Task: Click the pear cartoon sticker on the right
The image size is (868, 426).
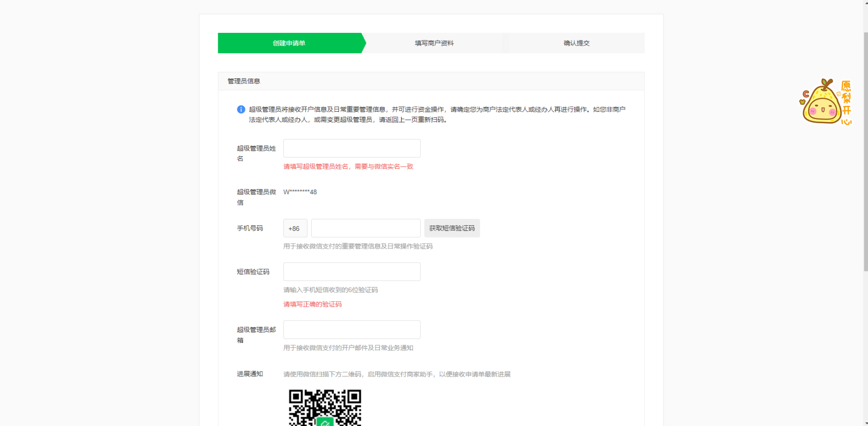Action: (x=825, y=102)
